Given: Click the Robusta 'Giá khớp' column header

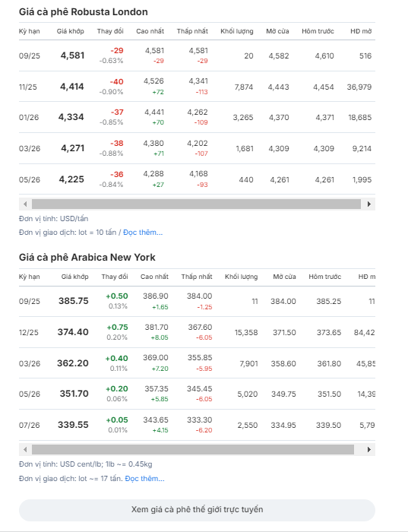Looking at the screenshot, I should pos(70,31).
